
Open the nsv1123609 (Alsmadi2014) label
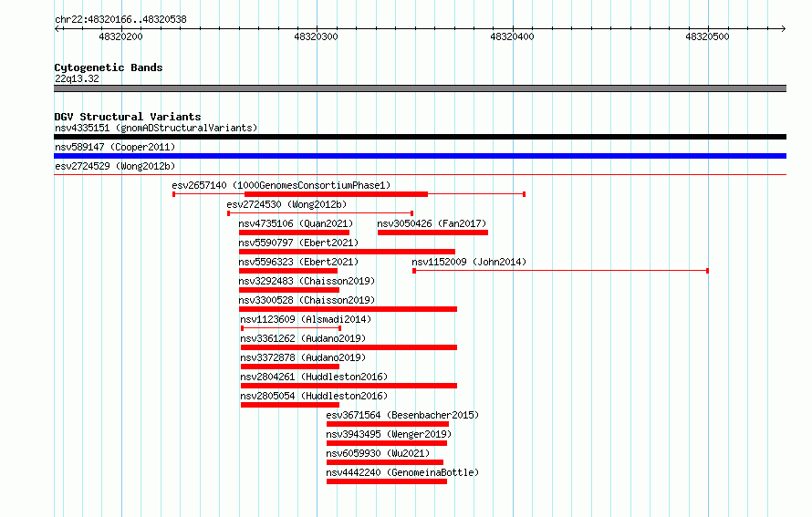click(306, 319)
